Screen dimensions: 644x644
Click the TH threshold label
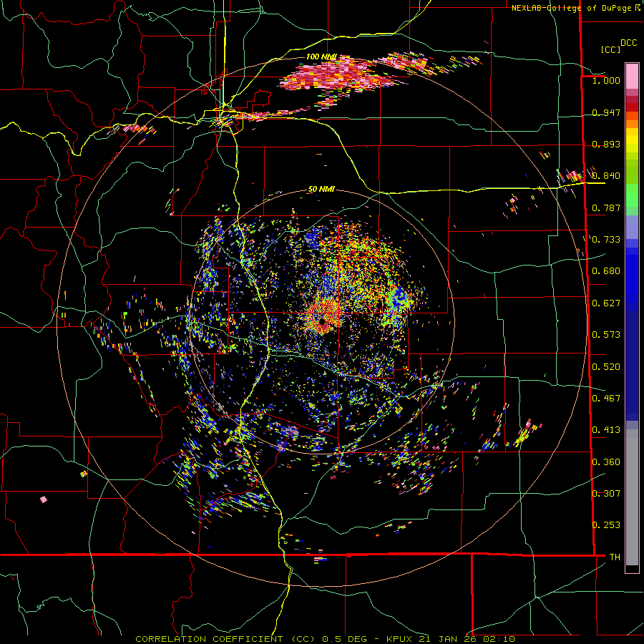(615, 557)
